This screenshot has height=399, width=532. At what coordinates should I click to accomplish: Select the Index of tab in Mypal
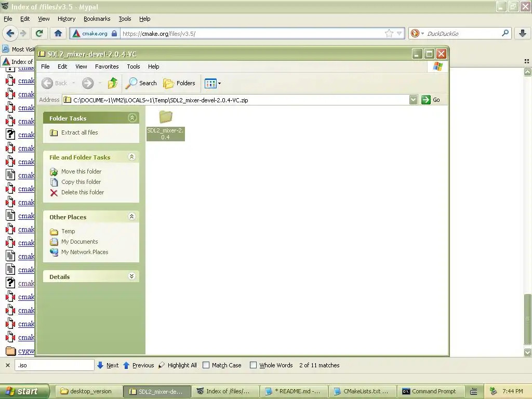(18, 62)
